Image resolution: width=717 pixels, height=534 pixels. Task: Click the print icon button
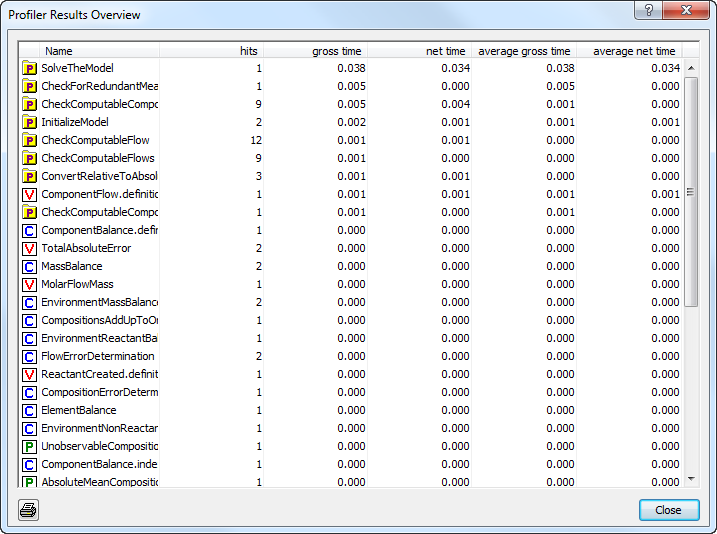pos(28,510)
